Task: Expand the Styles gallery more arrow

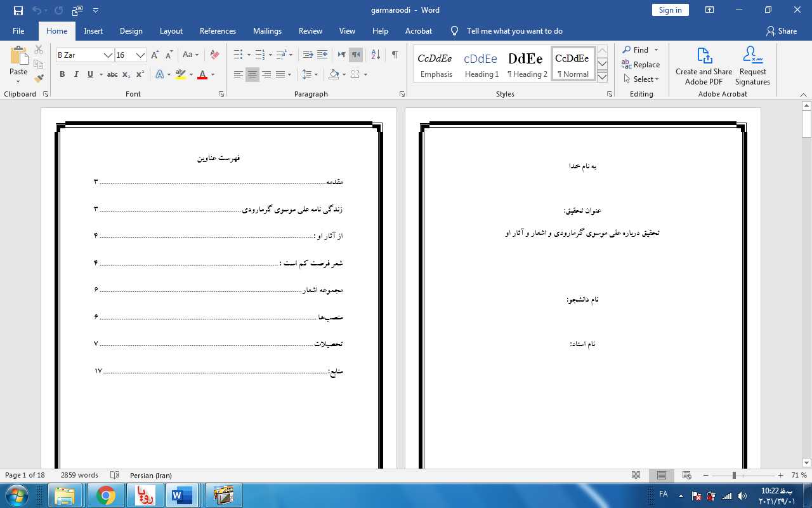Action: pos(603,77)
